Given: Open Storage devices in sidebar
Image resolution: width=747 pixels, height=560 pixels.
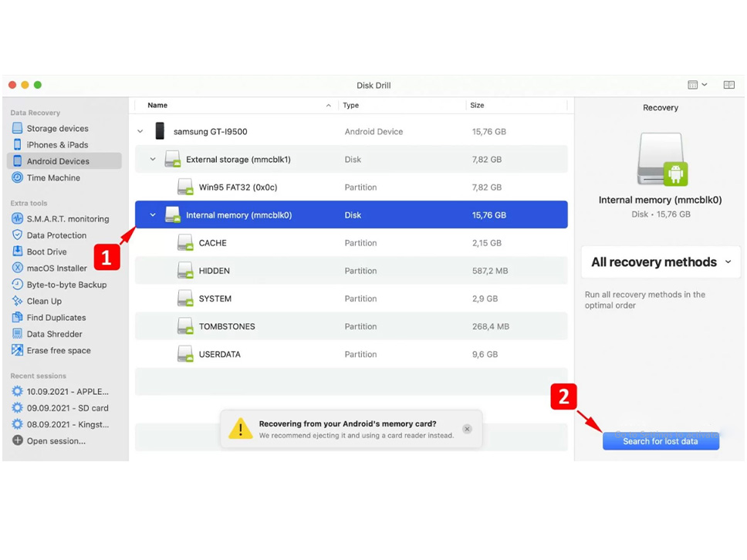Looking at the screenshot, I should 57,128.
